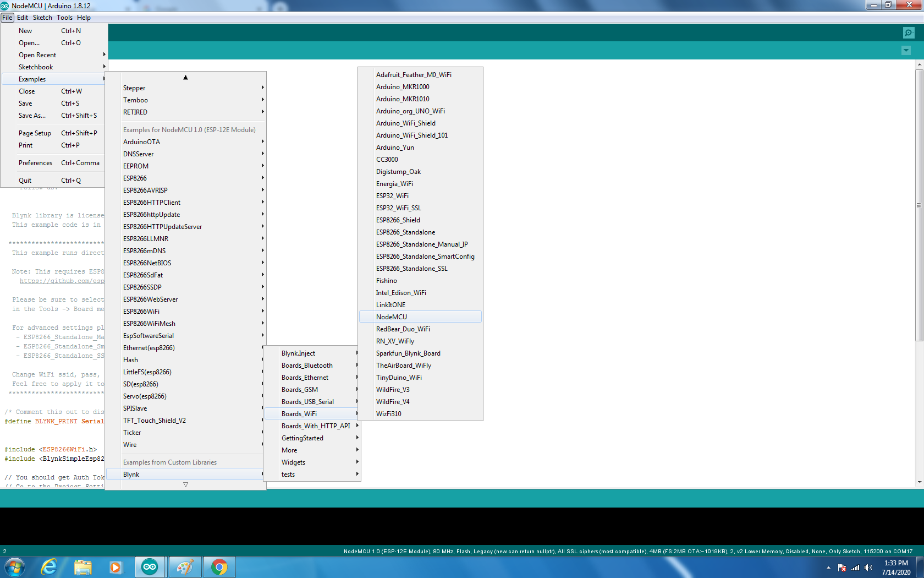Expand the Sketchbook submenu

[53, 67]
